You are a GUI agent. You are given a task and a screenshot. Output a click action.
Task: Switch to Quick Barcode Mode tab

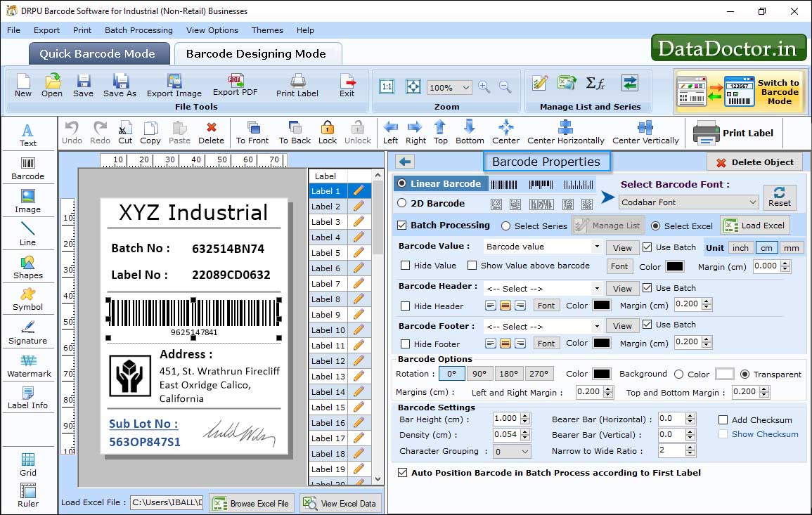tap(99, 54)
